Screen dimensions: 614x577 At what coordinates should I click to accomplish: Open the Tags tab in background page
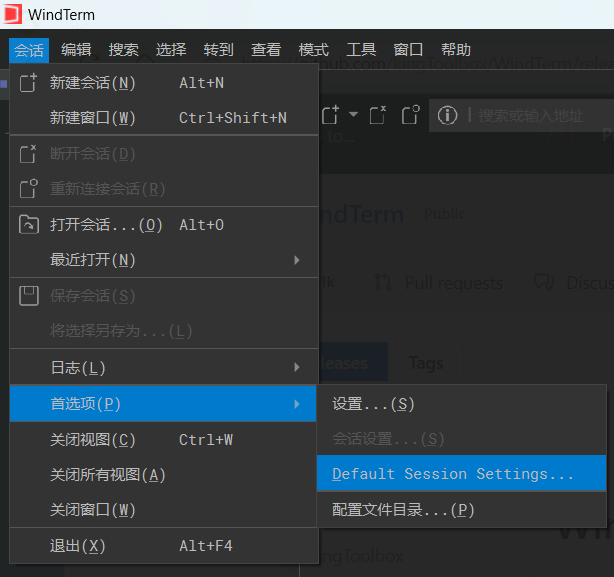(x=426, y=363)
